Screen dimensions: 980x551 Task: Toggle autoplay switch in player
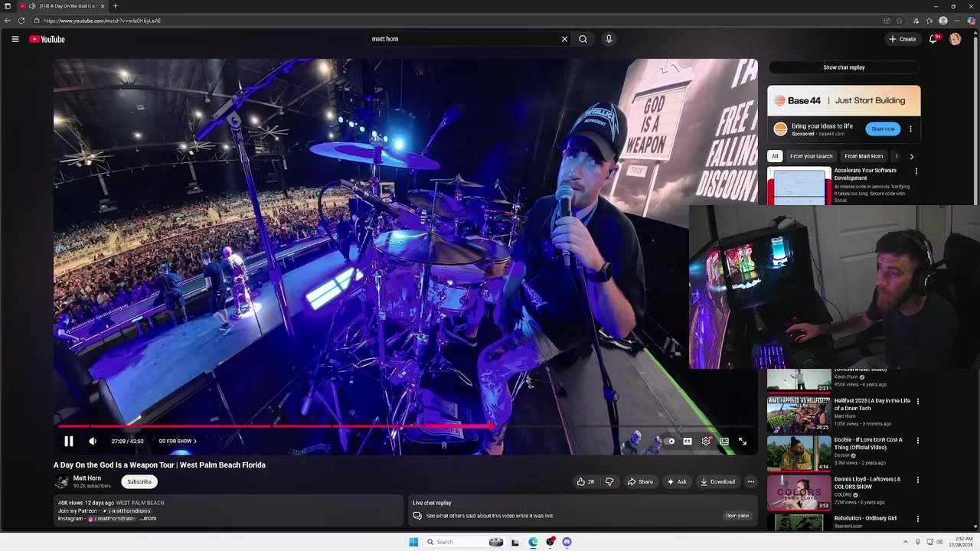point(669,441)
